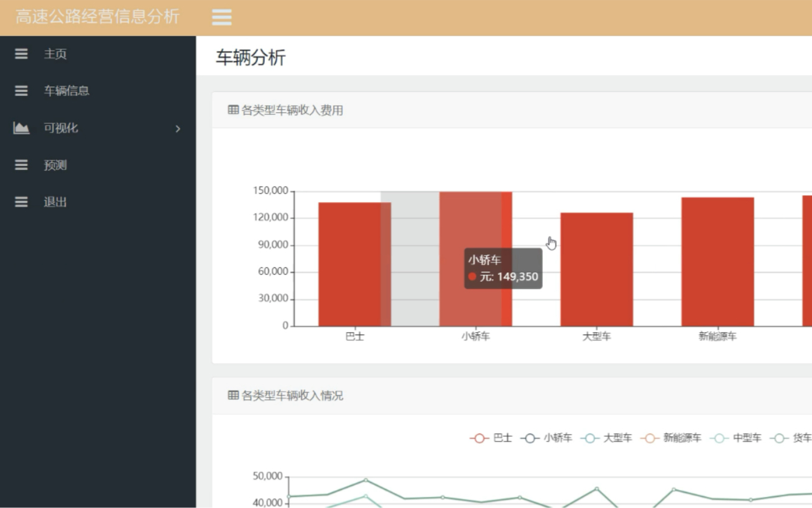Click the 车辆分析 page heading
This screenshot has height=508, width=812.
[251, 58]
